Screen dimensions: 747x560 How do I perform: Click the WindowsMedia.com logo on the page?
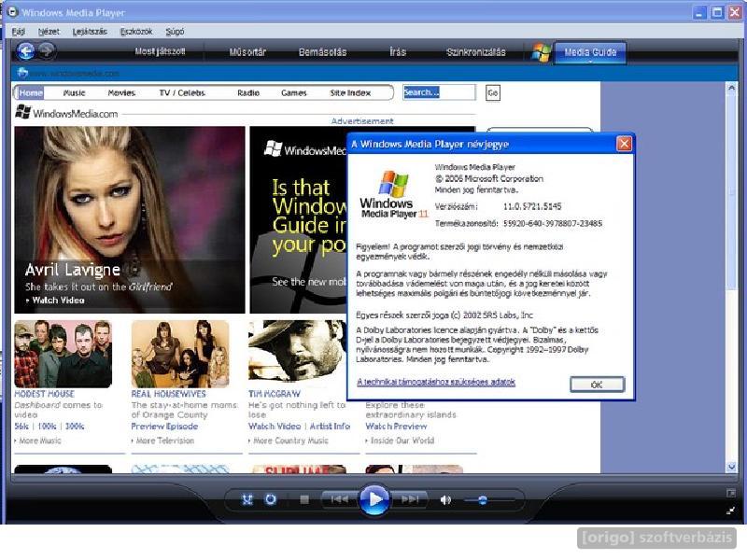[66, 113]
